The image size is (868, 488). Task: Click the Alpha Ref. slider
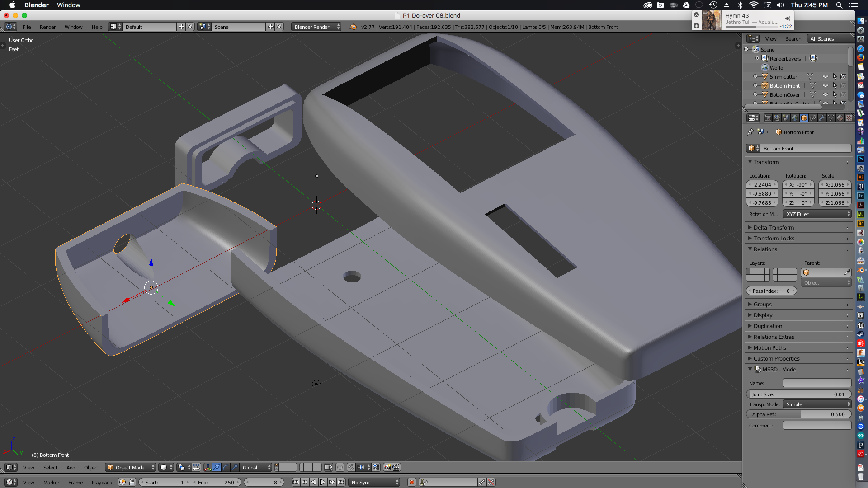pos(799,414)
